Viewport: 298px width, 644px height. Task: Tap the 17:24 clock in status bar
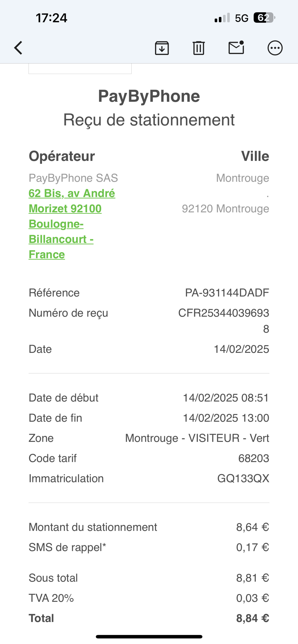click(x=51, y=18)
